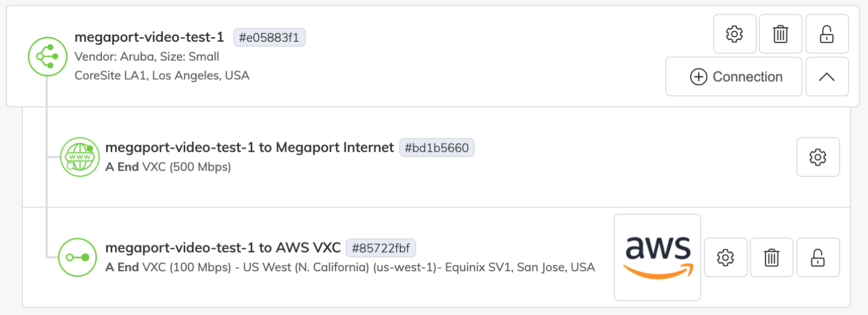Collapse megaport-video-test-1 with the chevron
The image size is (868, 315).
pos(827,77)
